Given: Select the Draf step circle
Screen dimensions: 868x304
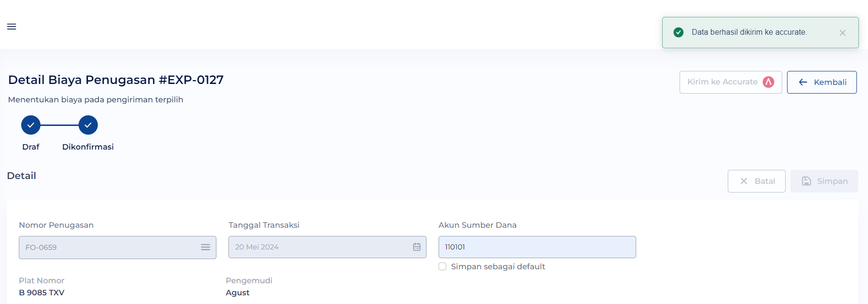Looking at the screenshot, I should point(31,125).
